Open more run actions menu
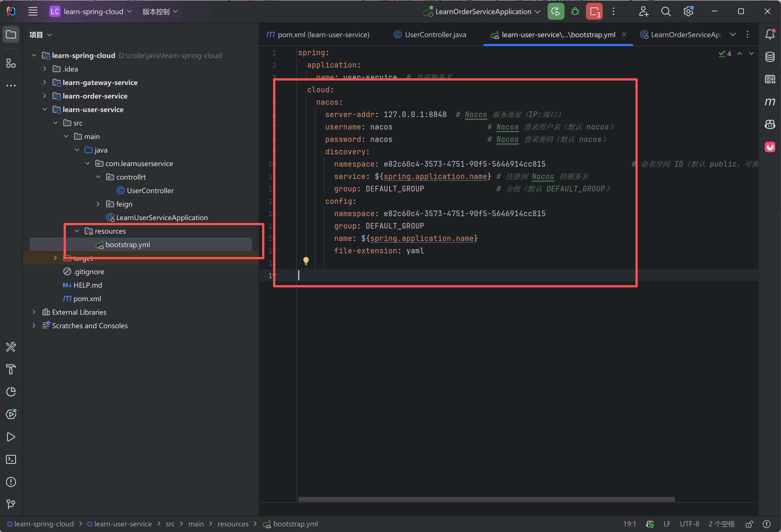 pyautogui.click(x=613, y=12)
